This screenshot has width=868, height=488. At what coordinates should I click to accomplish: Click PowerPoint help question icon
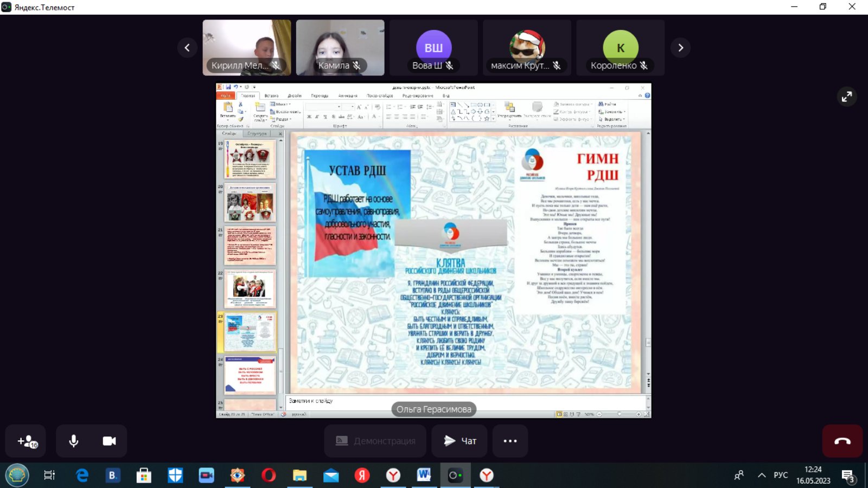pos(647,95)
